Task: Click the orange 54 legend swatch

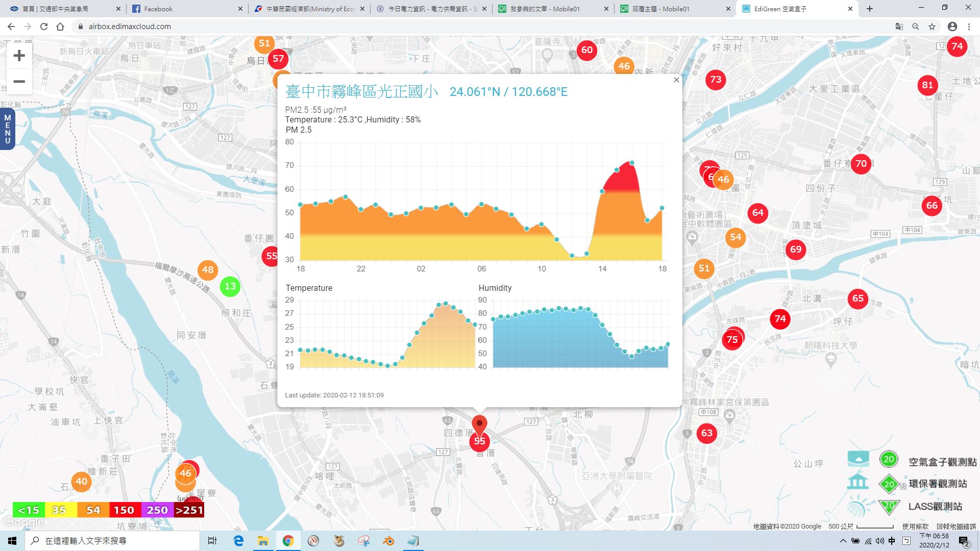Action: coord(93,510)
